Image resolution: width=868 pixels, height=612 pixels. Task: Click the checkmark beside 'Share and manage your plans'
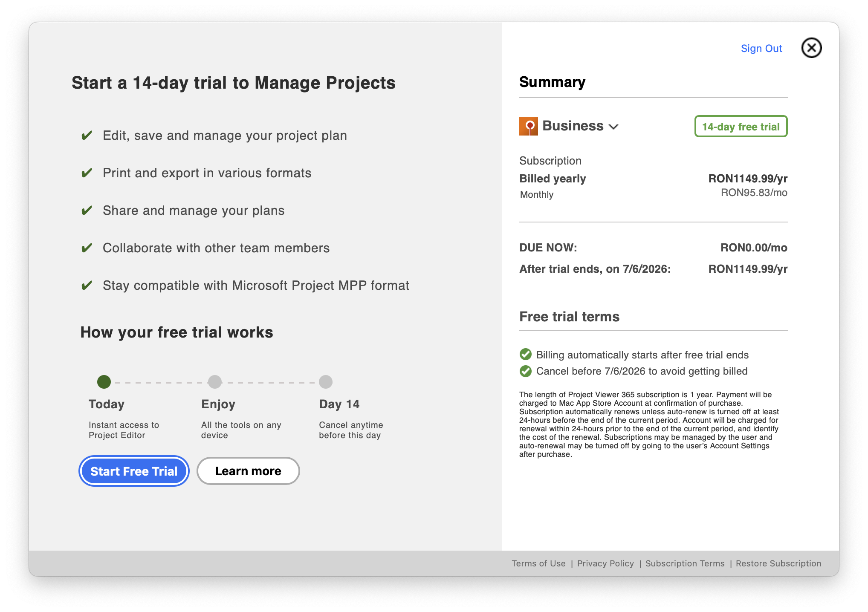tap(87, 211)
